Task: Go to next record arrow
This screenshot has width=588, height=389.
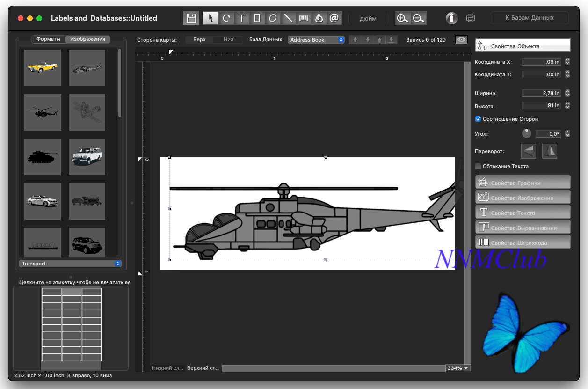Action: (368, 40)
